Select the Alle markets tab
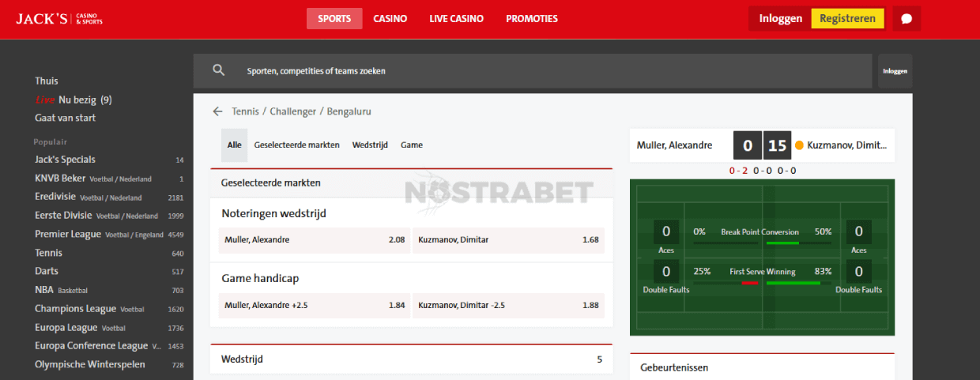 pyautogui.click(x=234, y=145)
